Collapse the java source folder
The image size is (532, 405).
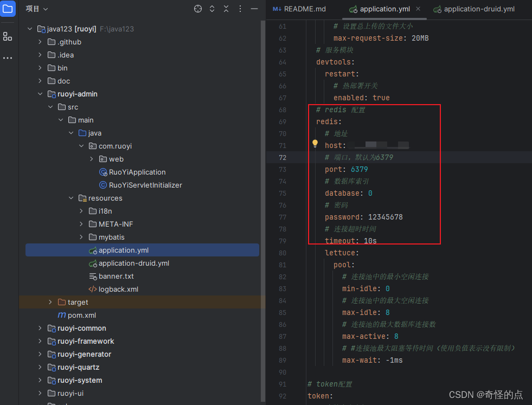coord(71,133)
